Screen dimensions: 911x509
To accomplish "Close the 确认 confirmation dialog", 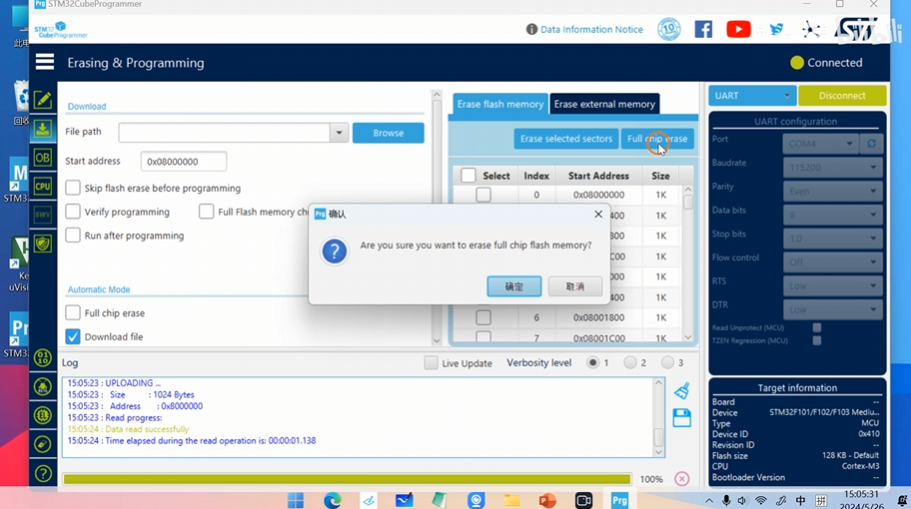I will [598, 214].
